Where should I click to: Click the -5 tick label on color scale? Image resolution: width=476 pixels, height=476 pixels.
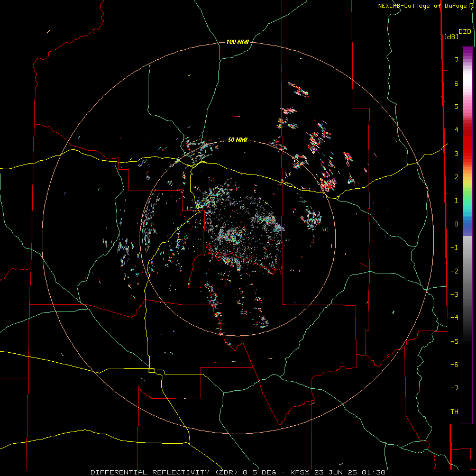(x=454, y=342)
